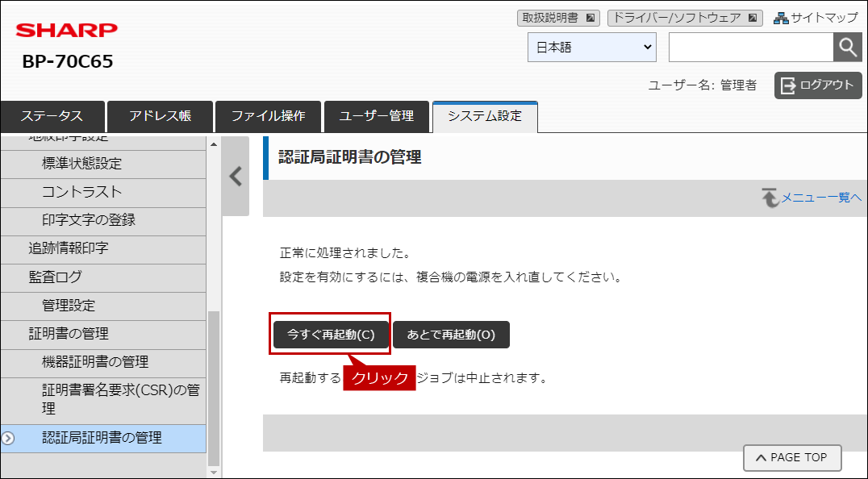The height and width of the screenshot is (479, 868).
Task: Choose あとで再起動(O) button
Action: 451,335
